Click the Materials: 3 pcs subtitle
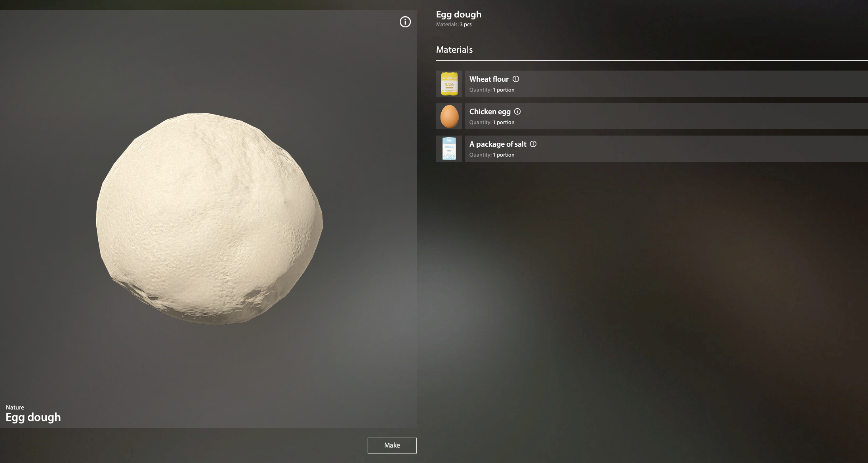The height and width of the screenshot is (463, 868). [454, 25]
